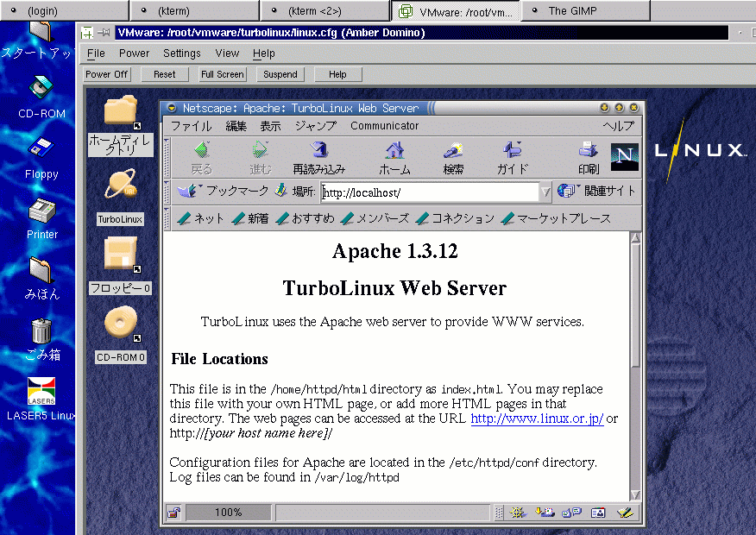The width and height of the screenshot is (756, 535).
Task: Click コネクション personal toolbar shortcut
Action: click(455, 218)
